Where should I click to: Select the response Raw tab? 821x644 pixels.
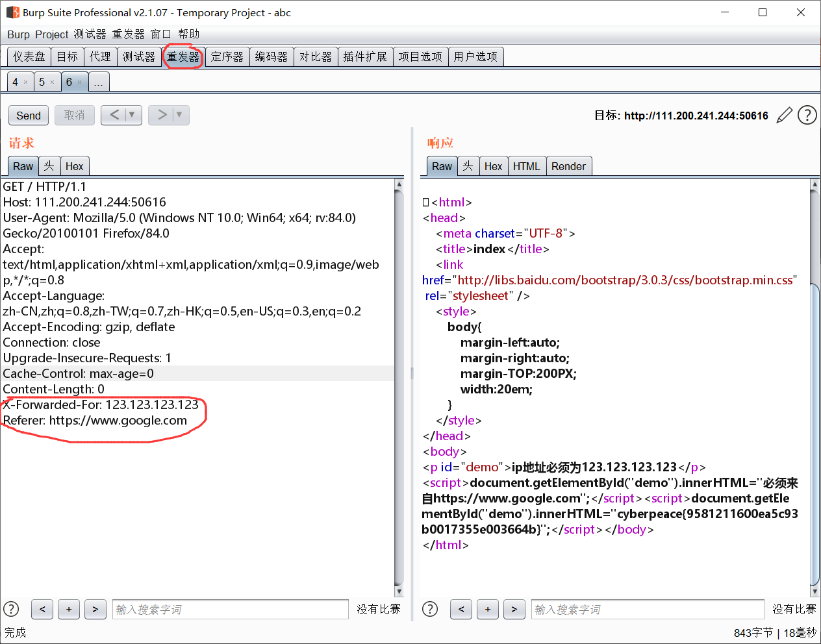point(442,166)
